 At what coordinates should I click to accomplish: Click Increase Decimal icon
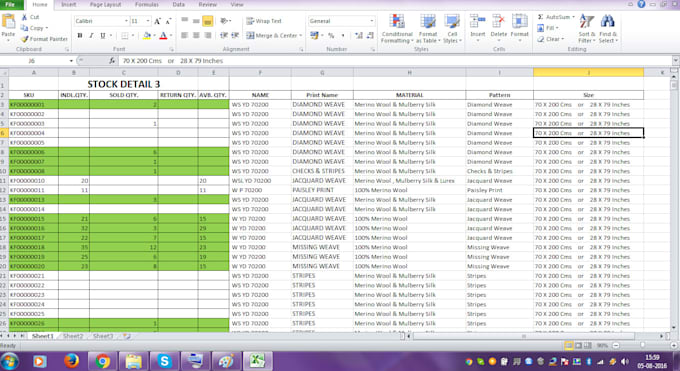coord(359,36)
